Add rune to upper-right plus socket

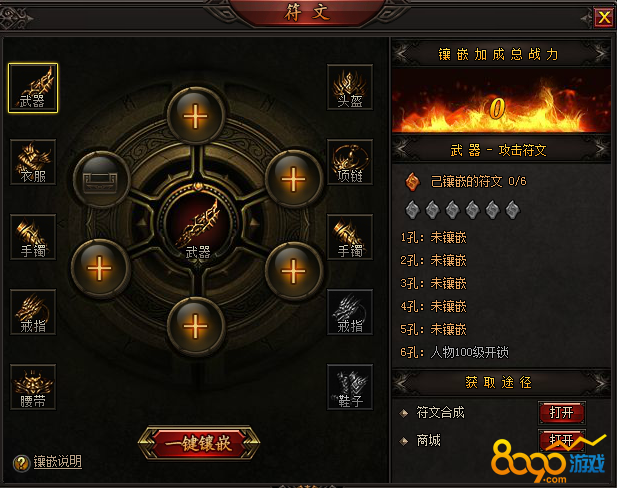pyautogui.click(x=293, y=179)
